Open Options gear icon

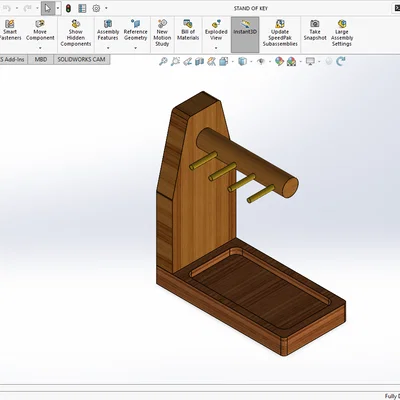(x=96, y=8)
